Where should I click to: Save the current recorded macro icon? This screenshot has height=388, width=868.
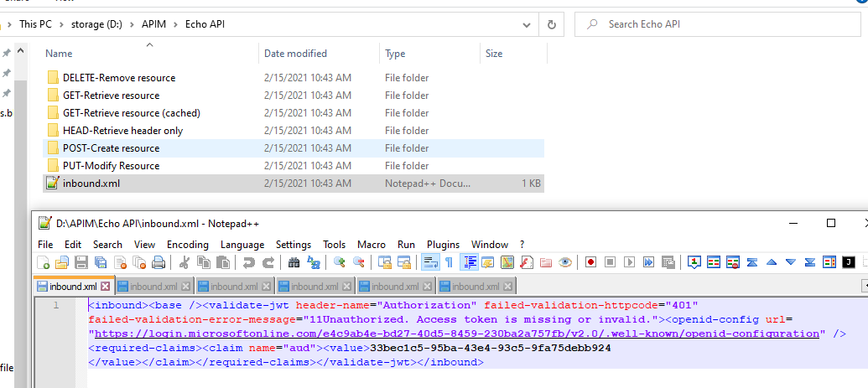point(668,262)
